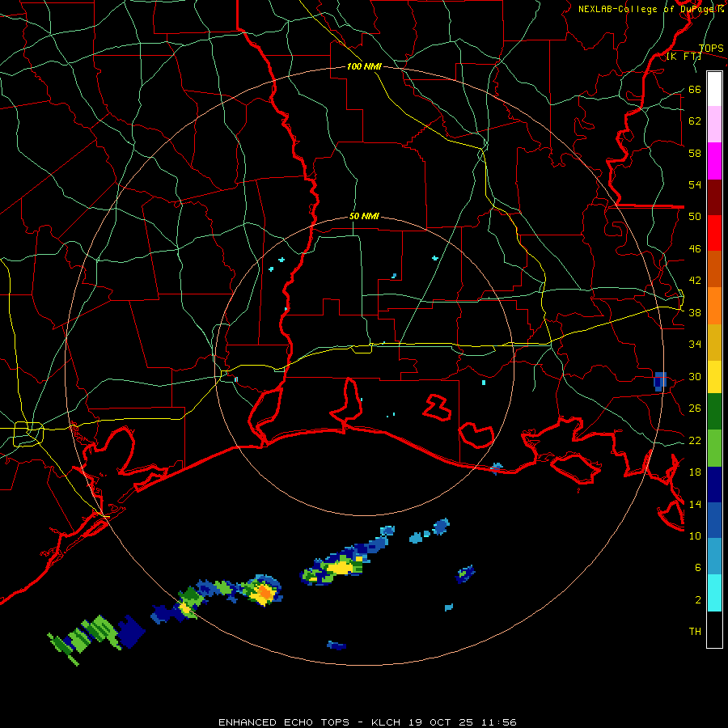Click the "62" legend value

(695, 121)
